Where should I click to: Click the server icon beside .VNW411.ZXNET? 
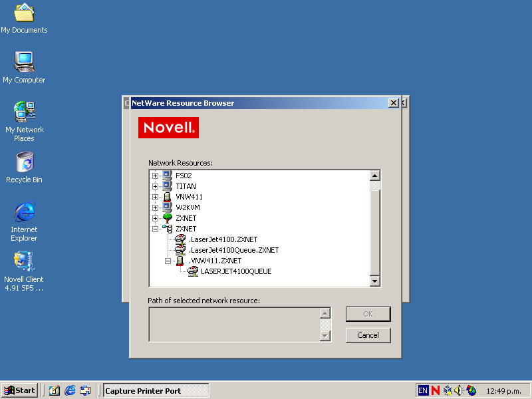click(x=180, y=261)
